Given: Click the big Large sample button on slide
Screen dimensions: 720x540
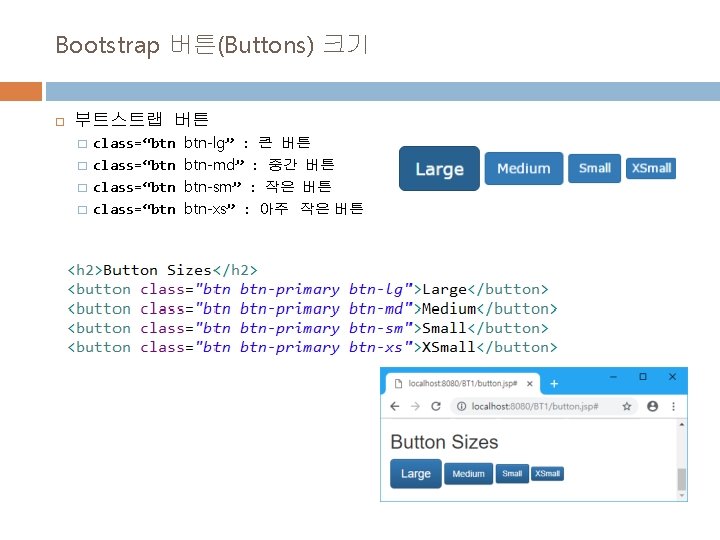Looking at the screenshot, I should coord(439,169).
